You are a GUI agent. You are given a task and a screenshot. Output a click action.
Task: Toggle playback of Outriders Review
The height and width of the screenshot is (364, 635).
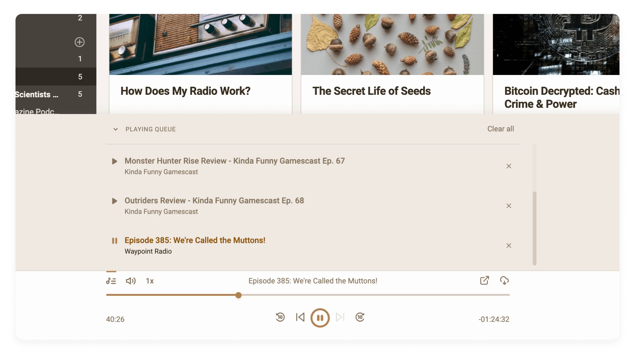click(x=115, y=201)
